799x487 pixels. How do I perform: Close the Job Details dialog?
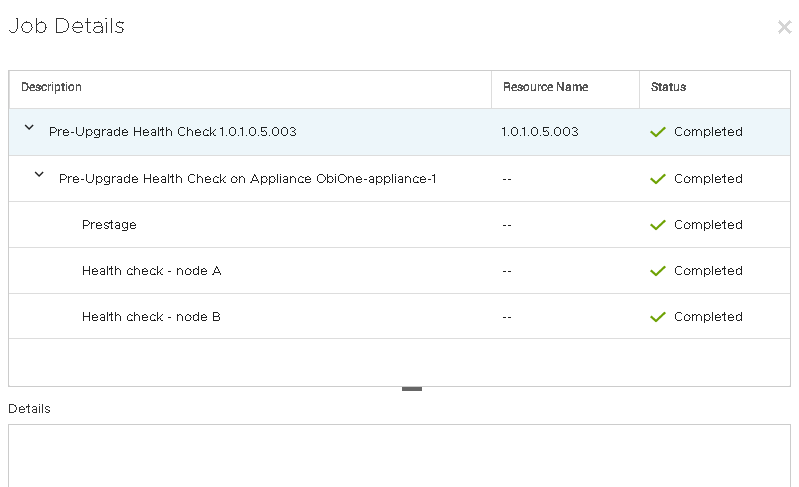(x=784, y=27)
